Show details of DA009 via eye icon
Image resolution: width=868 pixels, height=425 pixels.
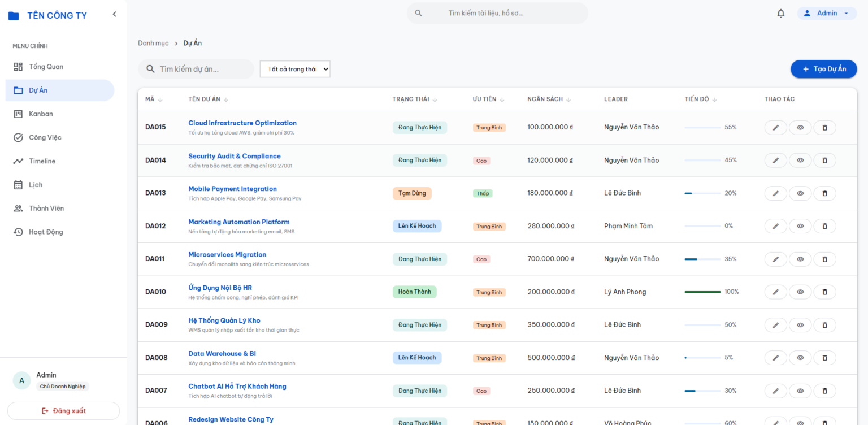tap(800, 326)
